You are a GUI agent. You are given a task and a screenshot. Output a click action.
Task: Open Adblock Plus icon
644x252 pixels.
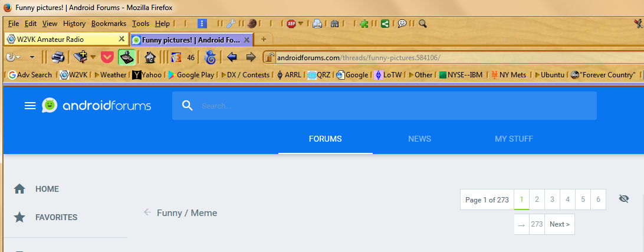pos(291,24)
